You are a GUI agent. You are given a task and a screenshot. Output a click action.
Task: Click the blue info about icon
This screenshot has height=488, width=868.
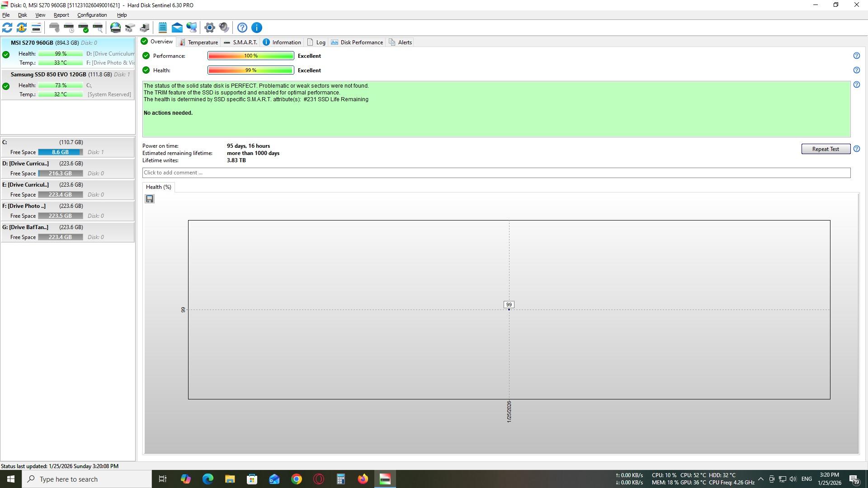(x=256, y=28)
